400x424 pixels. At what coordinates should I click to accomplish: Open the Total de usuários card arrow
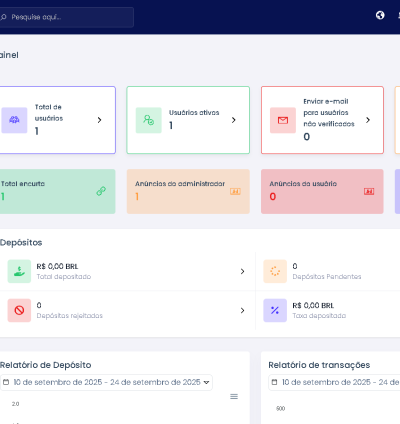[x=99, y=120]
